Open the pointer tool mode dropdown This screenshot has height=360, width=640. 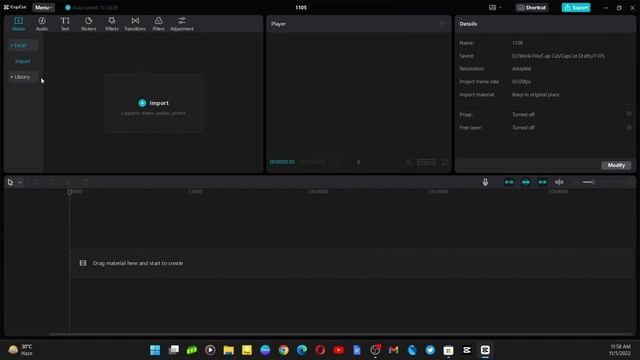click(20, 182)
